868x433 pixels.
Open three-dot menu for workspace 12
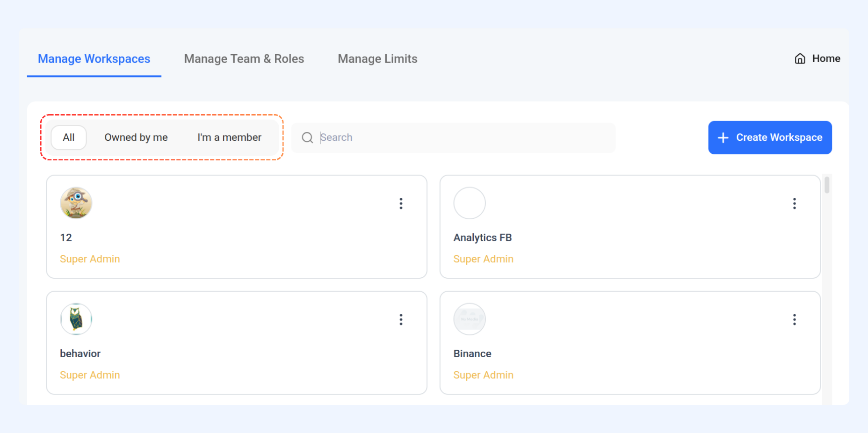coord(401,203)
